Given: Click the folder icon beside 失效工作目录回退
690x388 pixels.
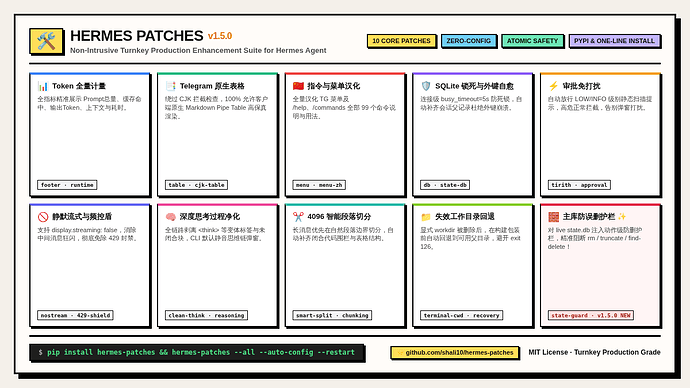Looking at the screenshot, I should point(426,217).
